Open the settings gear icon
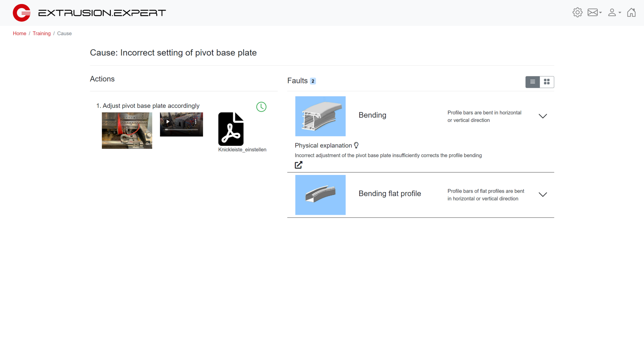This screenshot has height=362, width=644. pos(577,12)
